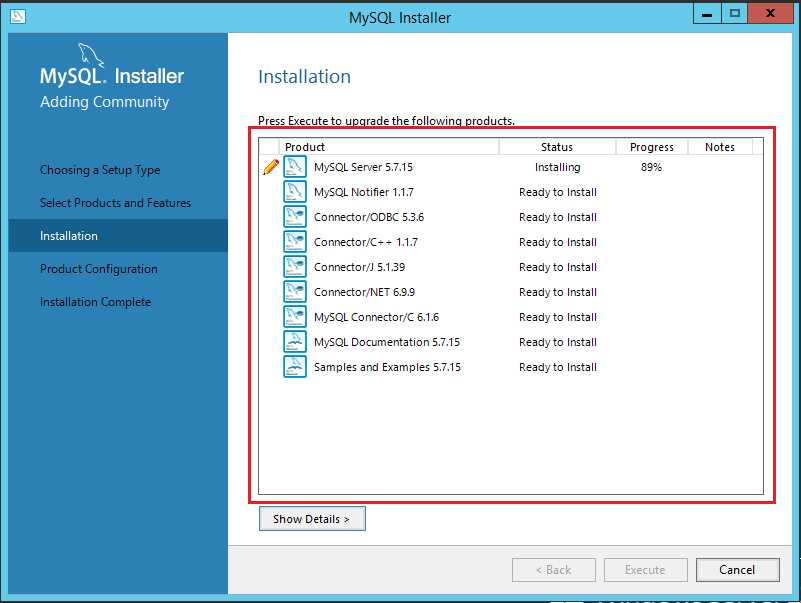This screenshot has height=603, width=801.
Task: Sort by the Product column header
Action: [389, 147]
